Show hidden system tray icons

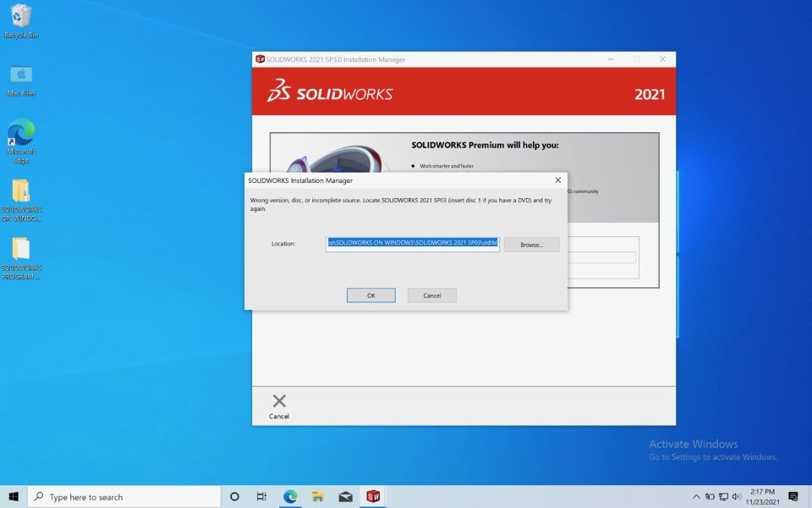(x=696, y=497)
